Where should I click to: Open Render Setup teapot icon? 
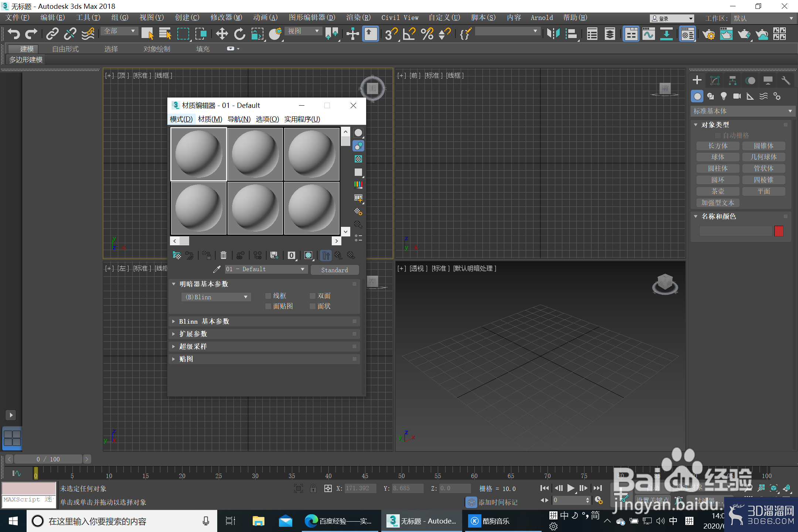[x=709, y=34]
